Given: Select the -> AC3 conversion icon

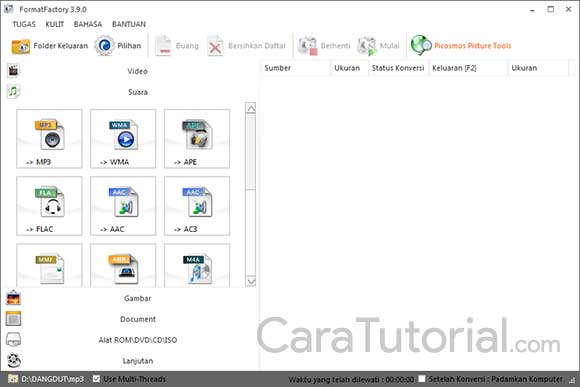Looking at the screenshot, I should [x=197, y=206].
